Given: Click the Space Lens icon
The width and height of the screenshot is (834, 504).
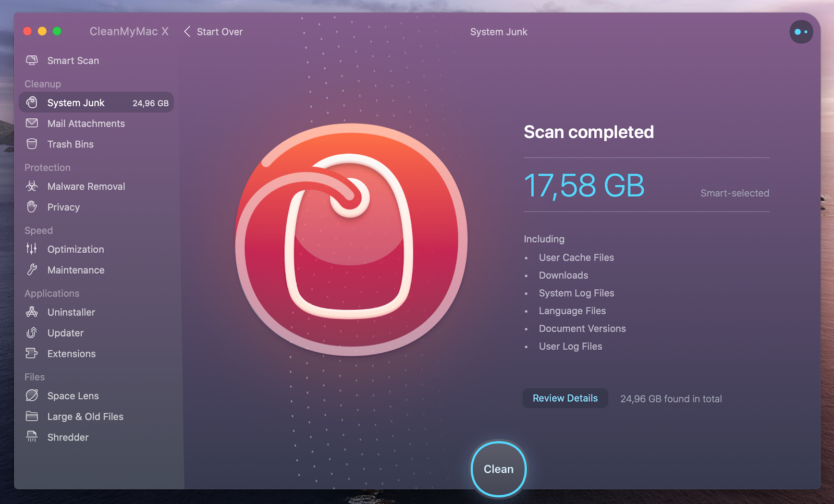Looking at the screenshot, I should tap(32, 396).
